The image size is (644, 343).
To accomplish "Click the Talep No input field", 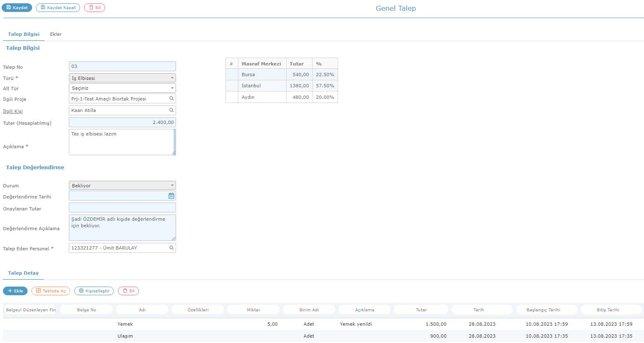I will [122, 66].
